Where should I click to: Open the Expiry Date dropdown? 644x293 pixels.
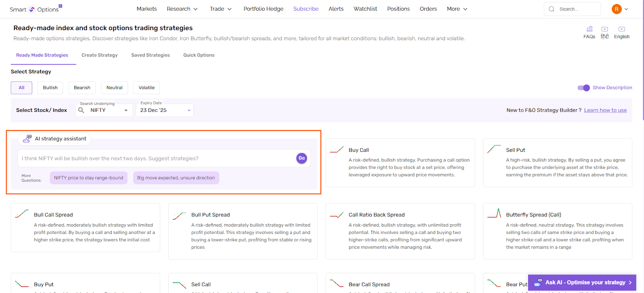click(165, 110)
